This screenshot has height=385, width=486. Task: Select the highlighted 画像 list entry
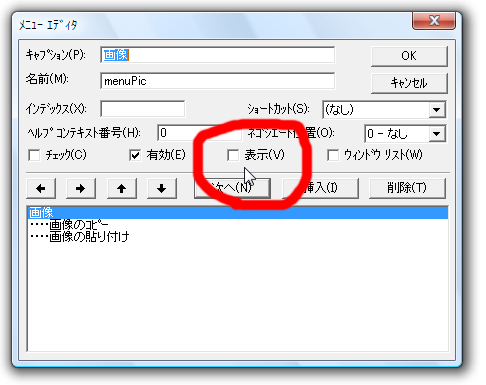click(237, 212)
